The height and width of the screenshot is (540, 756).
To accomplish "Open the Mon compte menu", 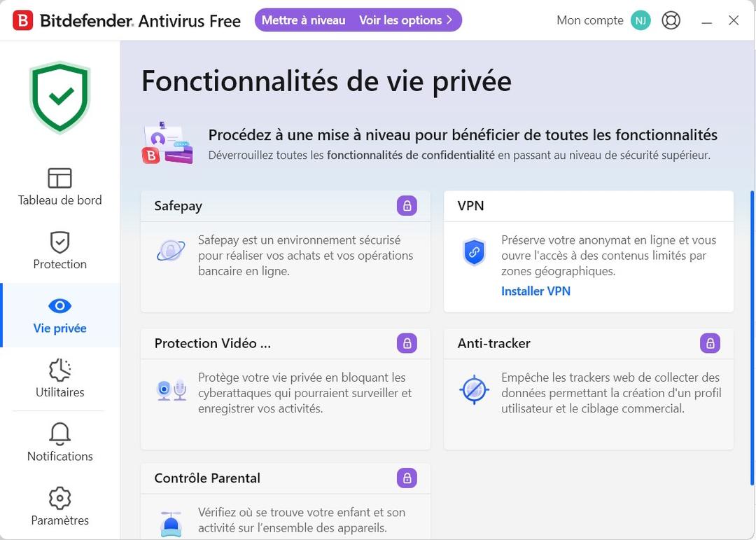I will click(589, 20).
